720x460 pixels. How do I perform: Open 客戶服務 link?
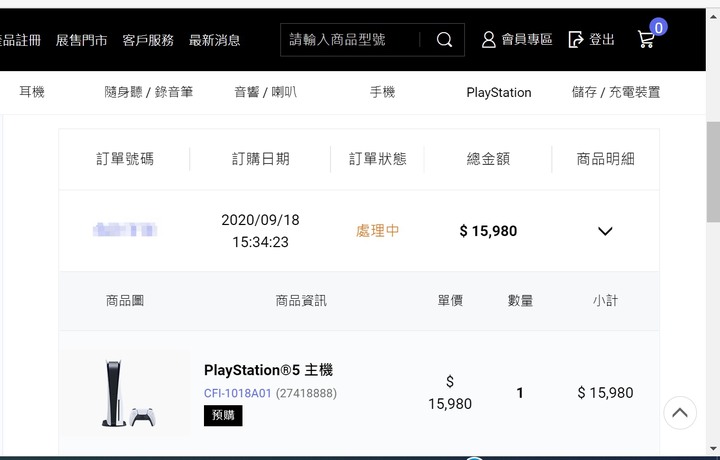point(148,40)
